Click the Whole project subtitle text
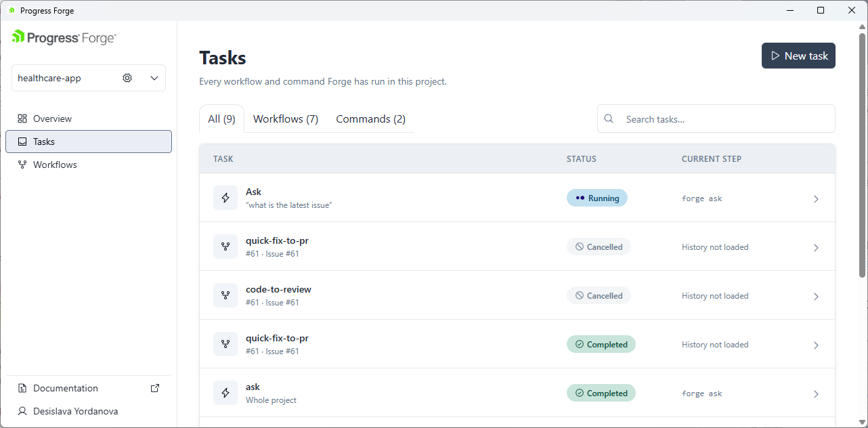 [x=271, y=400]
